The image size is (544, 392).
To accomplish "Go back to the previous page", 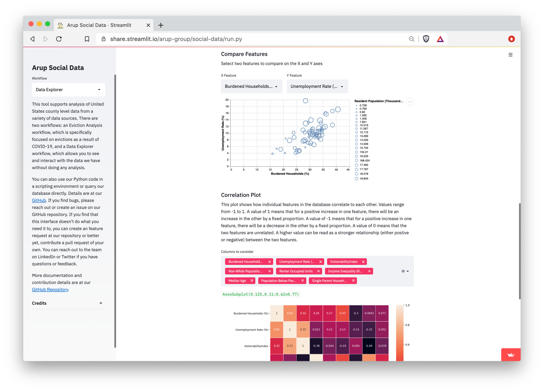I will tap(33, 39).
